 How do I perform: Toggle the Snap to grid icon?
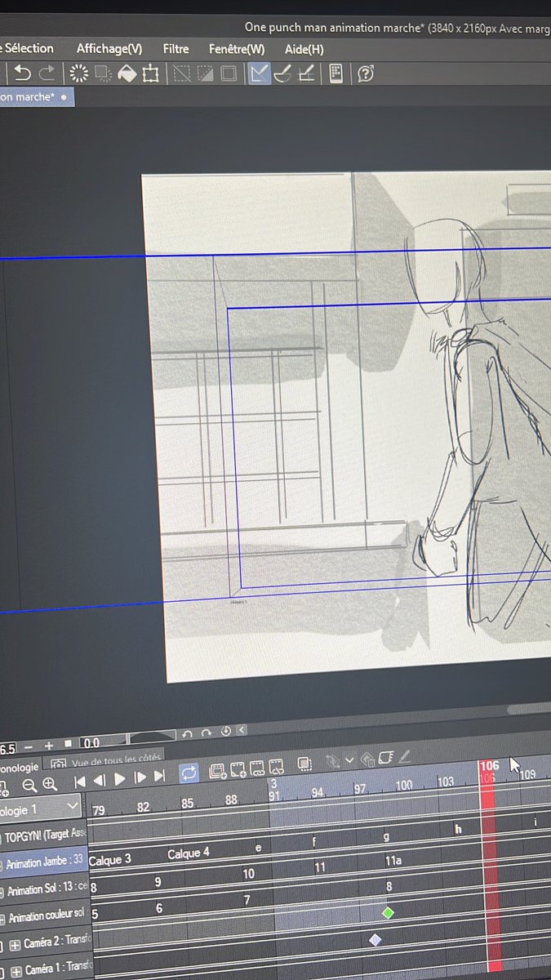coord(307,74)
